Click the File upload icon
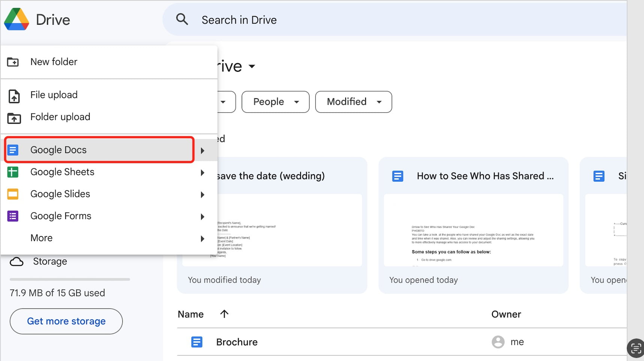 click(14, 96)
